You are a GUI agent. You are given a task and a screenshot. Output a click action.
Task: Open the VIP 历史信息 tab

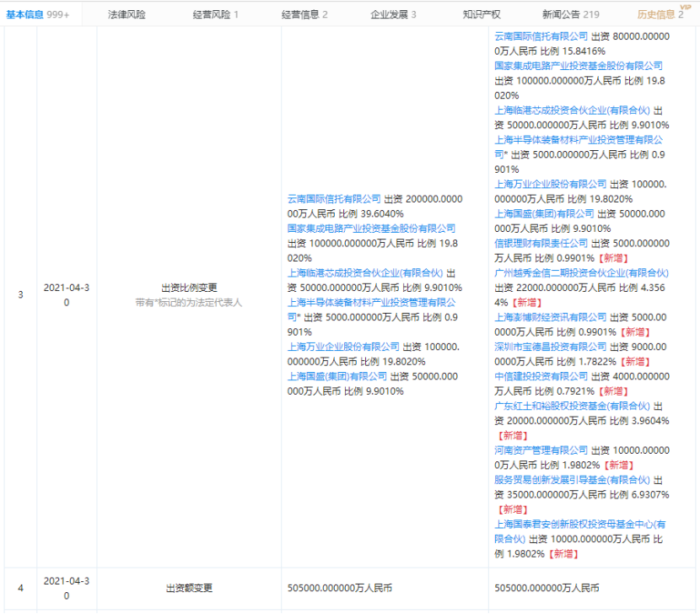click(660, 14)
